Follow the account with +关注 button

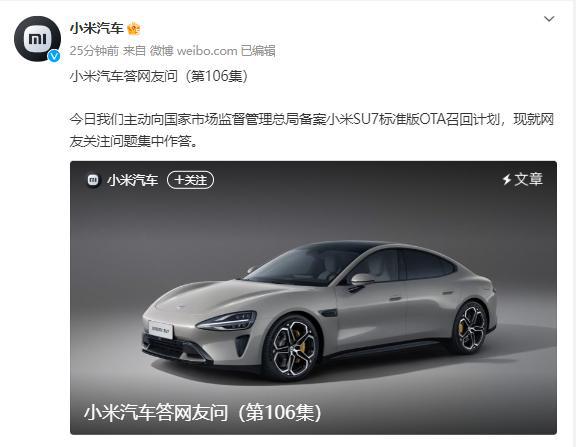point(190,180)
